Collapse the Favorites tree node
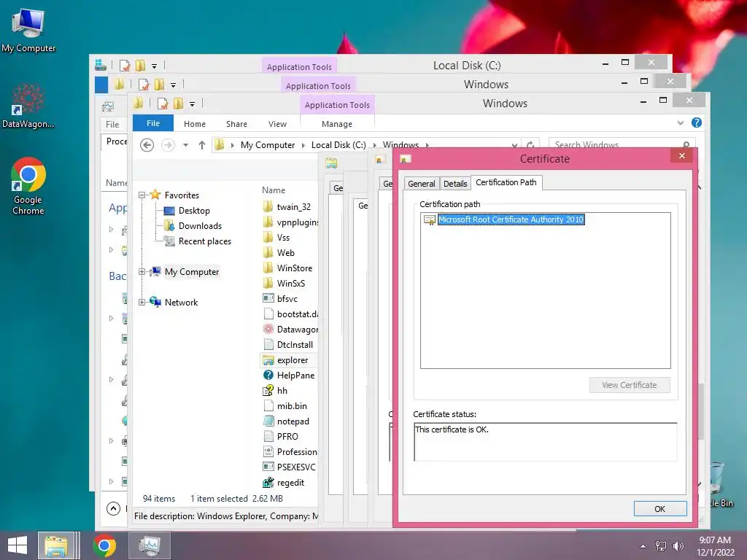Viewport: 747px width, 560px height. [142, 195]
